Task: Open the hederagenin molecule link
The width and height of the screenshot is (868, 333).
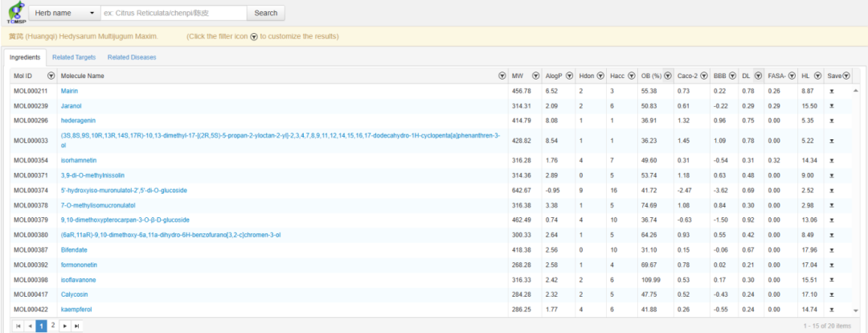Action: click(x=80, y=120)
